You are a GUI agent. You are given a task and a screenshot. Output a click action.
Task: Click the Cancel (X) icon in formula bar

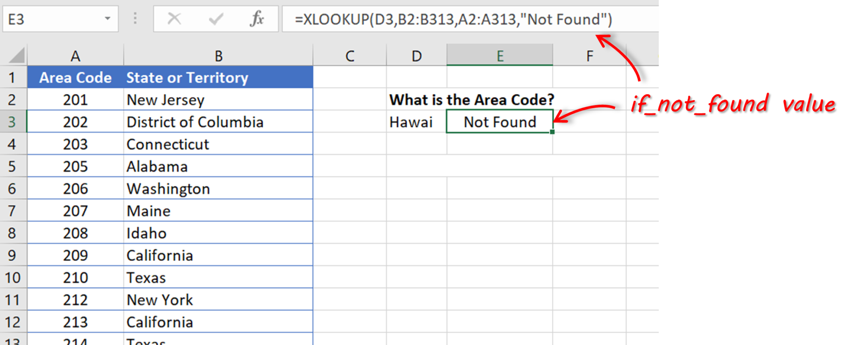tap(175, 19)
